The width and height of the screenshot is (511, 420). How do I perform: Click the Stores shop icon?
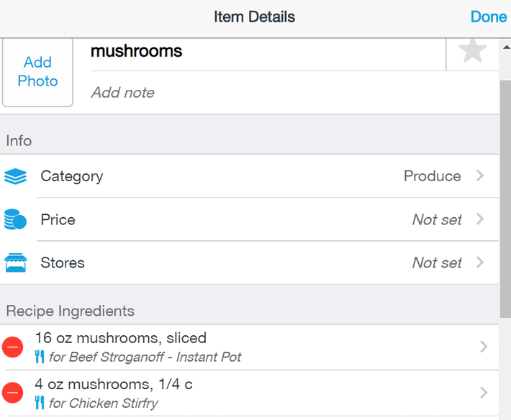15,262
